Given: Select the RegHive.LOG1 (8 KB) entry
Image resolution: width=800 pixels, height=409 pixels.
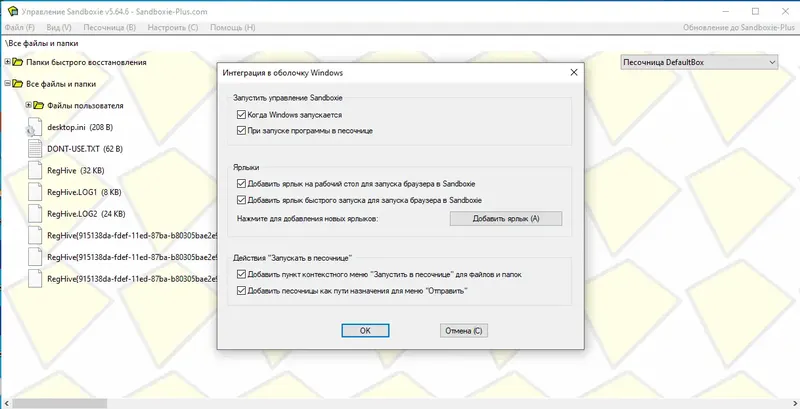Looking at the screenshot, I should pyautogui.click(x=84, y=192).
